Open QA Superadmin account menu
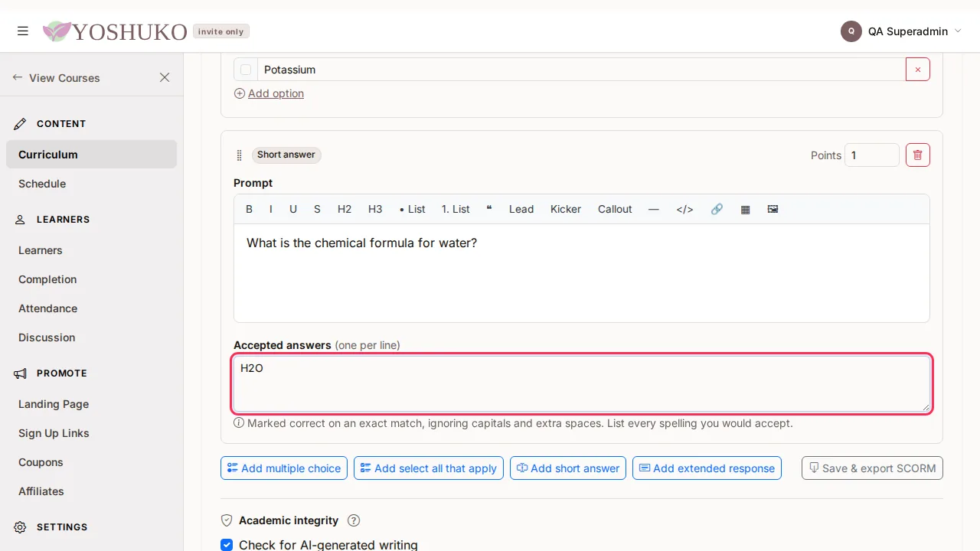Image resolution: width=980 pixels, height=551 pixels. (x=901, y=31)
